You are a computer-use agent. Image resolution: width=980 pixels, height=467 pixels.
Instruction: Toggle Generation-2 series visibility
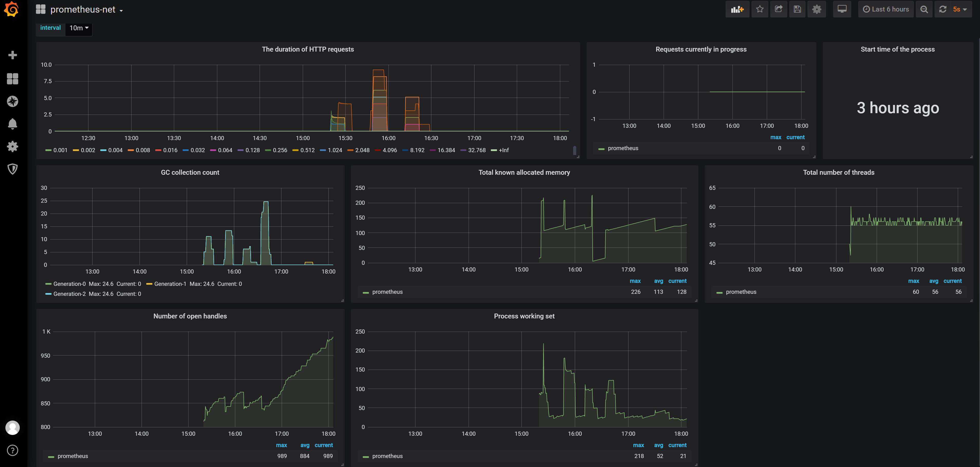69,294
